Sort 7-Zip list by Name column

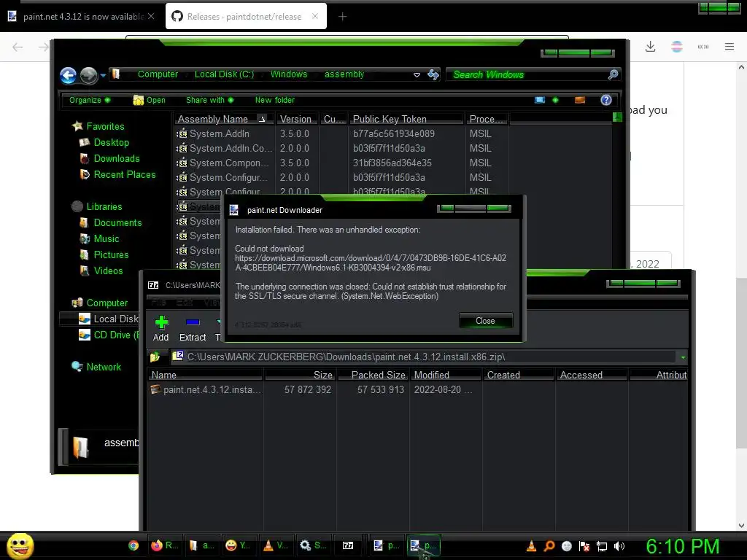point(205,376)
